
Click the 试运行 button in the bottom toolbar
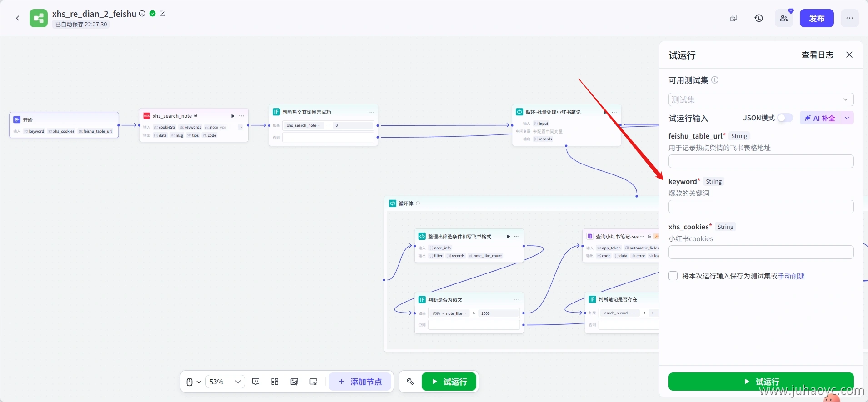pos(449,382)
